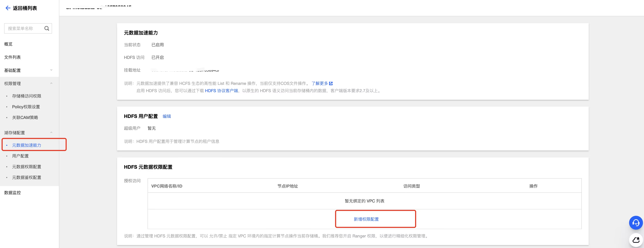Click the 节点IP地址 column header
This screenshot has height=248, width=644.
288,186
